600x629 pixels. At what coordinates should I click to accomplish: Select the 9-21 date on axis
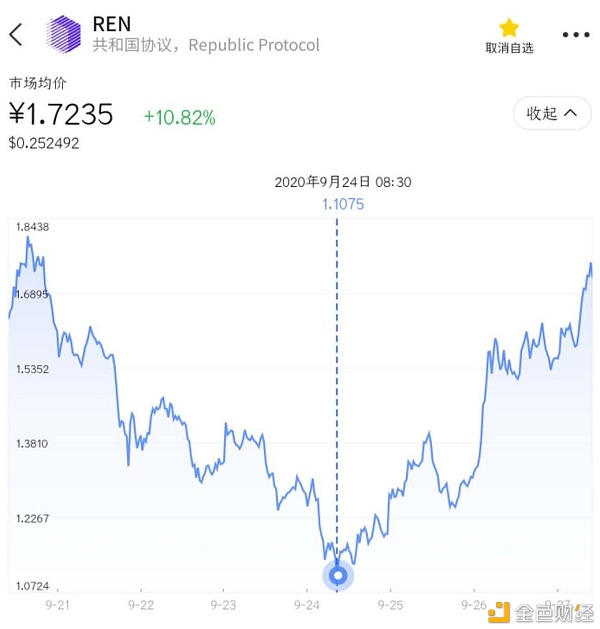tap(57, 605)
